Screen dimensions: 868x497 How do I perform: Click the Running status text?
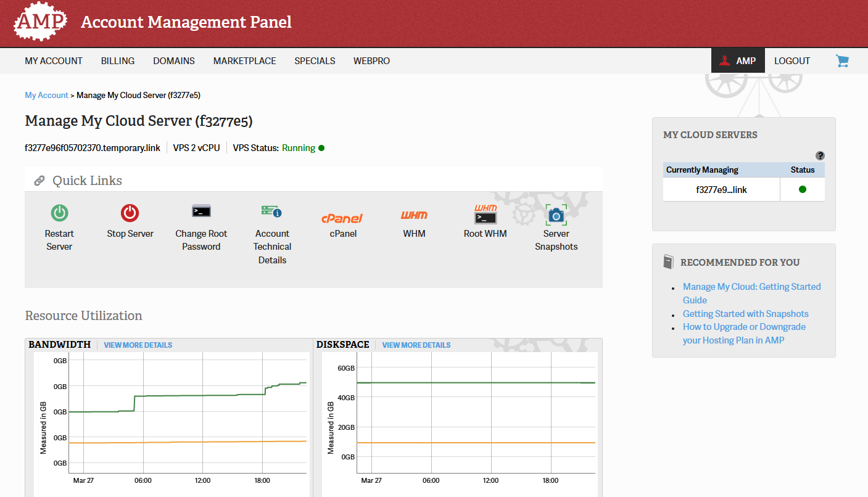(299, 148)
